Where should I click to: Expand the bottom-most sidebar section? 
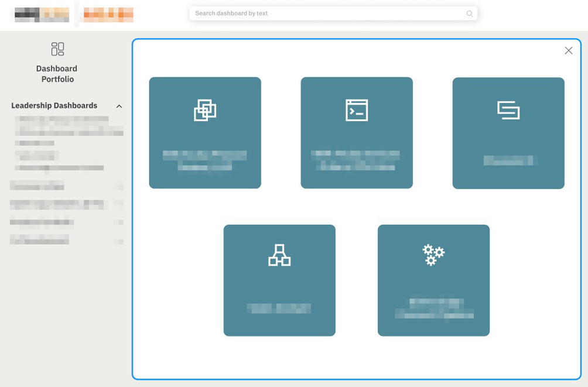39,239
